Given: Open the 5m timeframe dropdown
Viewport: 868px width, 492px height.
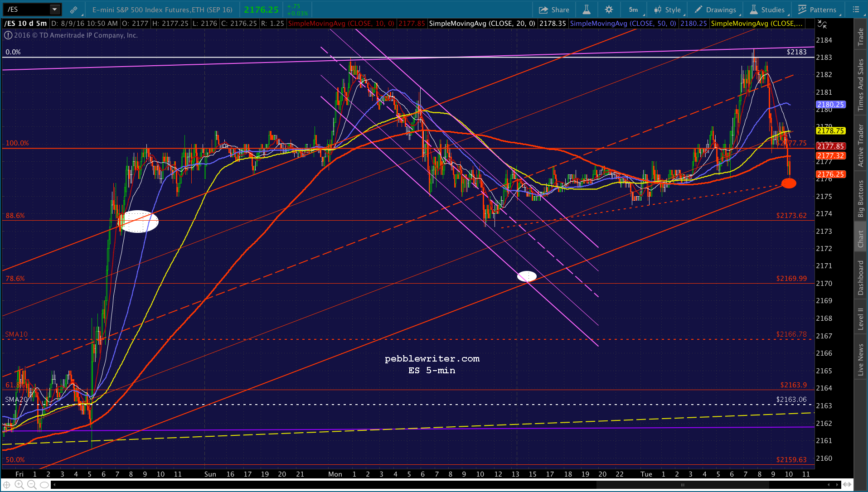Looking at the screenshot, I should pos(634,10).
